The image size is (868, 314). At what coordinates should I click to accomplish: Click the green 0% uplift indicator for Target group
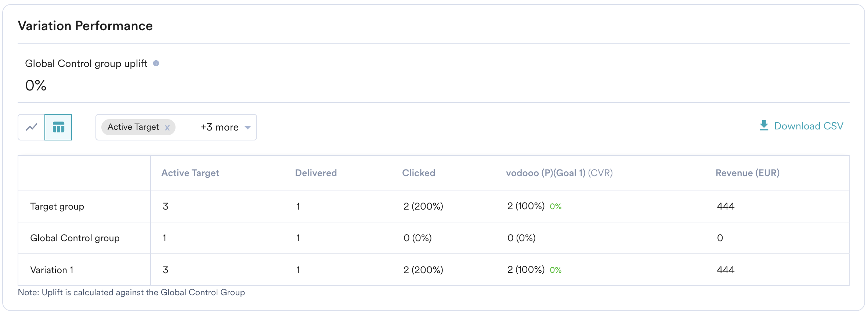[555, 206]
